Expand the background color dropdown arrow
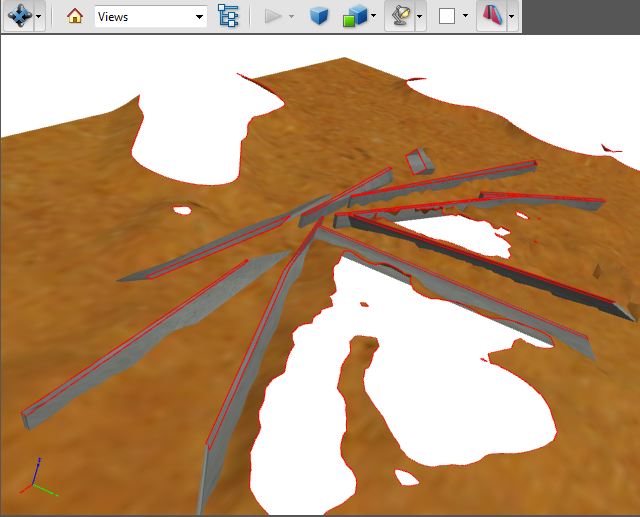Viewport: 640px width, 517px height. click(466, 16)
